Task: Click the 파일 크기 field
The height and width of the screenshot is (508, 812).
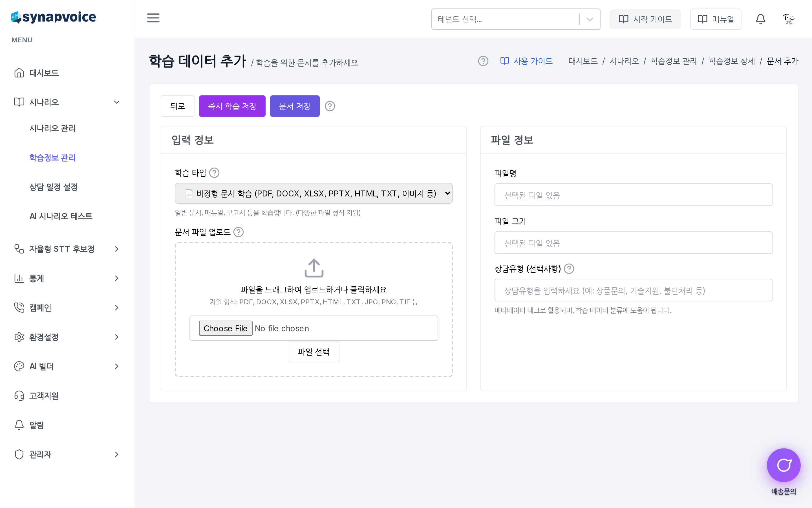Action: [633, 243]
